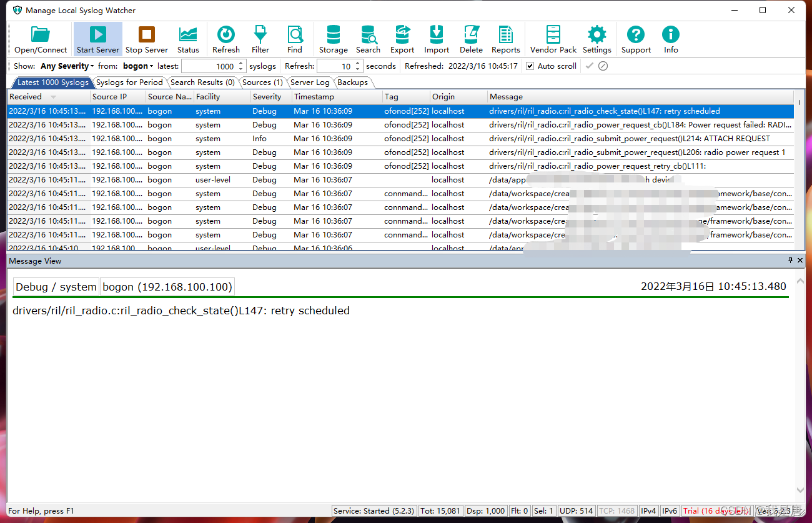Screen dimensions: 812x523
Task: Click the Received column sort arrow
Action: (x=54, y=96)
